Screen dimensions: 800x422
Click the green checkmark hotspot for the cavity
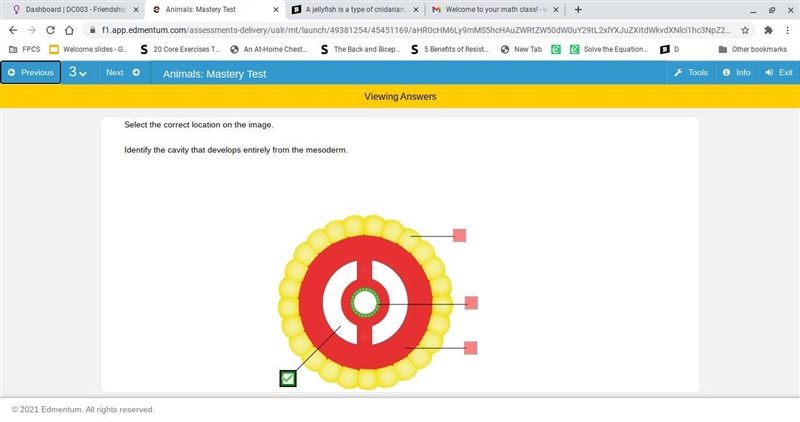click(288, 378)
